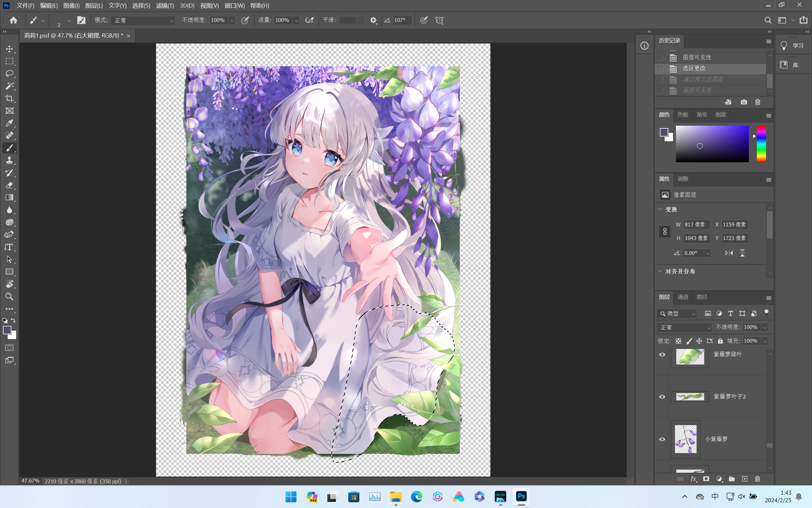The height and width of the screenshot is (508, 812).
Task: Open the brush mode 正常 dropdown
Action: tap(144, 21)
